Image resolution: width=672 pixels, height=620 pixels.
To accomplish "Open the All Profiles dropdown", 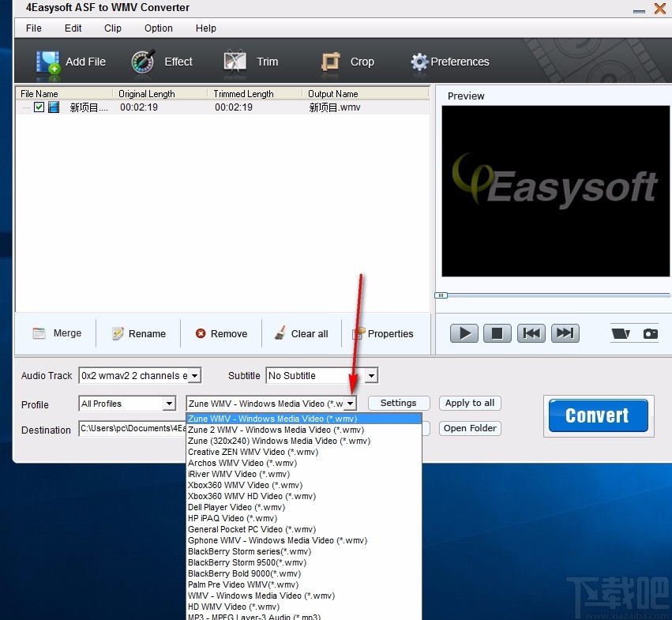I will 169,404.
